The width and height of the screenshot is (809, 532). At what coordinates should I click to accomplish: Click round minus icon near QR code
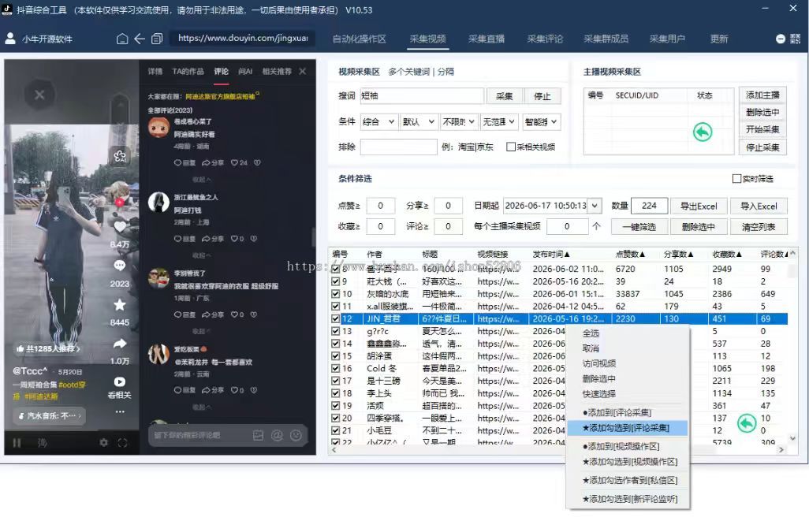coord(781,39)
